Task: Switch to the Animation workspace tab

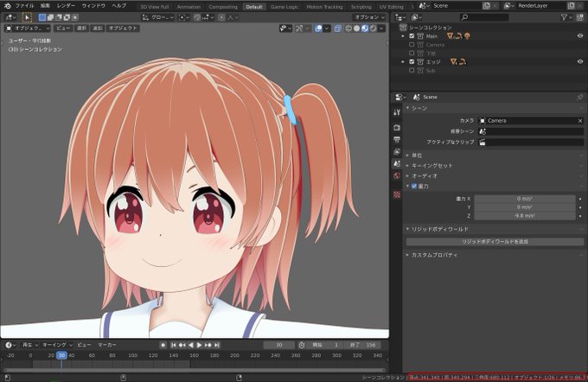Action: [x=189, y=7]
